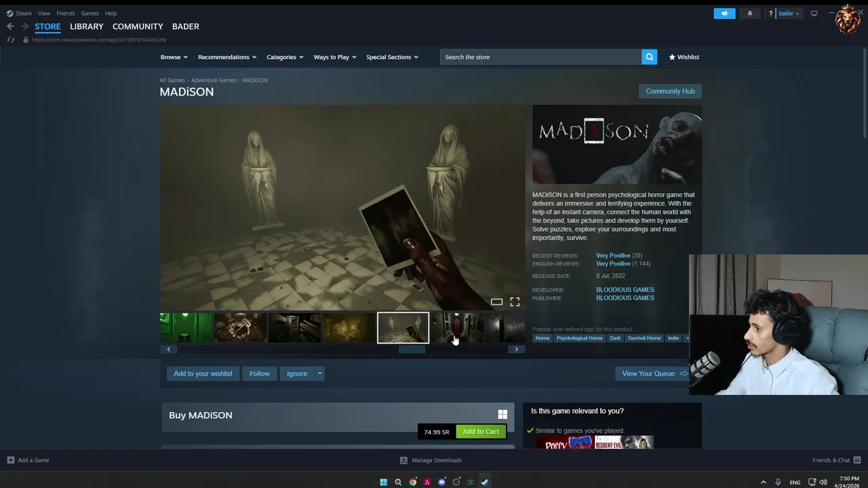868x488 pixels.
Task: Open Chrome from the taskbar
Action: click(412, 482)
